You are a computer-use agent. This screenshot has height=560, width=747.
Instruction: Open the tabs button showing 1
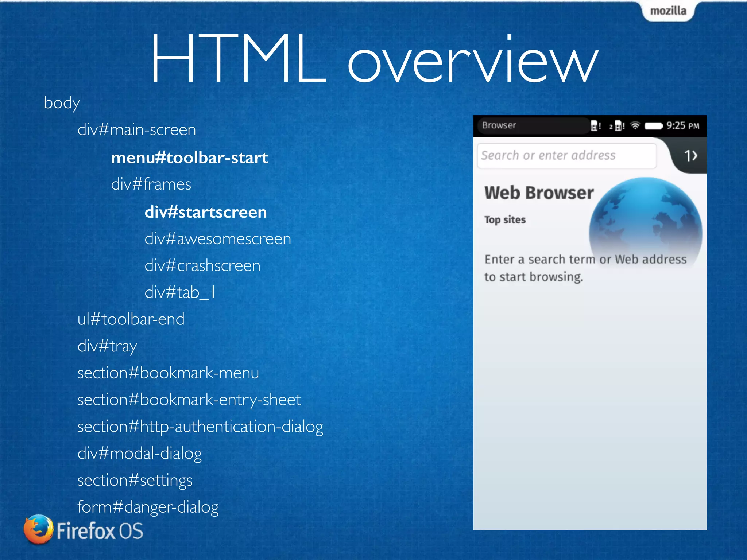pyautogui.click(x=690, y=156)
